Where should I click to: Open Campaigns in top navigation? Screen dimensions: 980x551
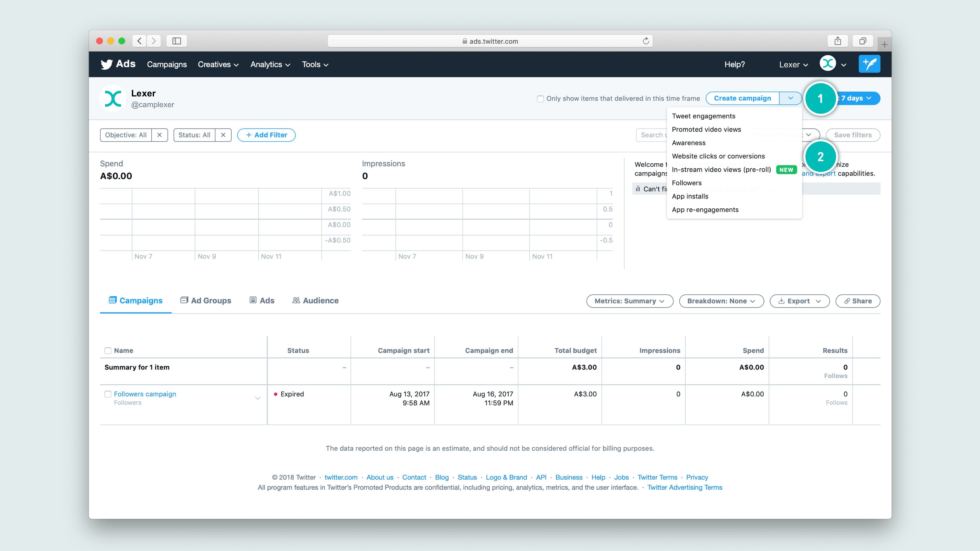pyautogui.click(x=167, y=64)
